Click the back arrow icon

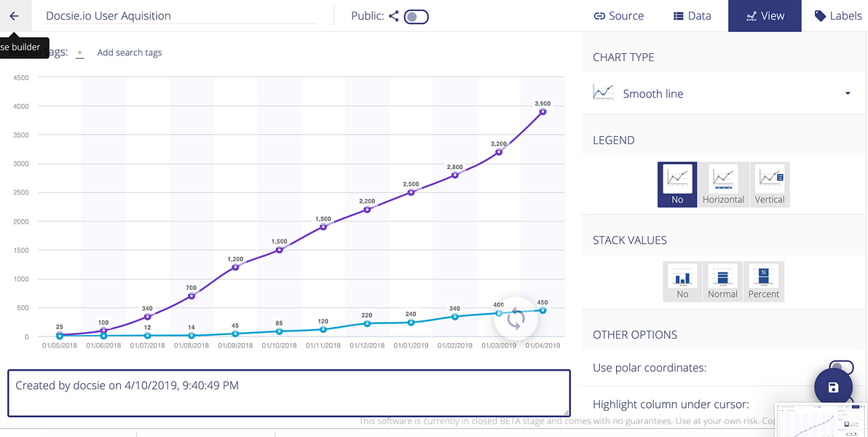tap(14, 16)
